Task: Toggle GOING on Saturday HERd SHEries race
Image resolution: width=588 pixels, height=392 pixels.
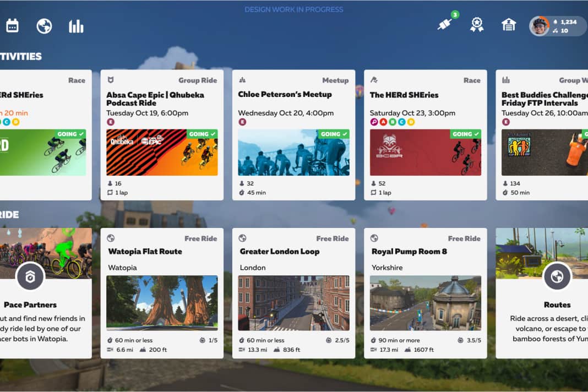Action: (x=466, y=134)
